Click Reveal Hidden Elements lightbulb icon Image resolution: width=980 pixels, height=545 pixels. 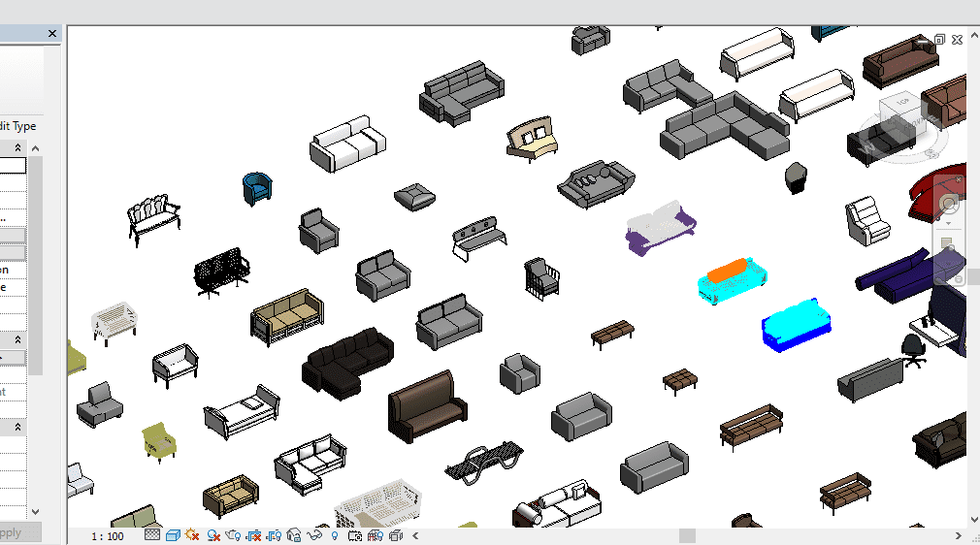point(335,535)
